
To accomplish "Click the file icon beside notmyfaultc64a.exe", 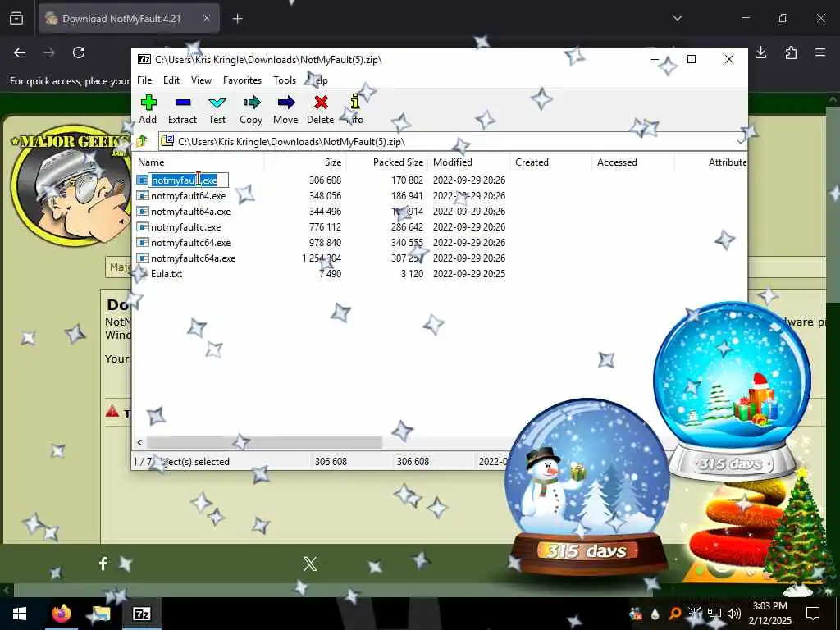I will pos(142,258).
